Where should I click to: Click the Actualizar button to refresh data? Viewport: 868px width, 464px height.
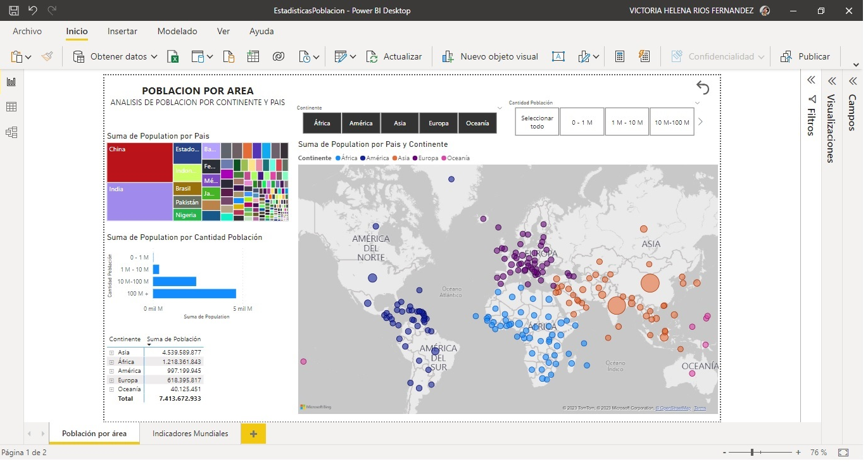[x=394, y=56]
